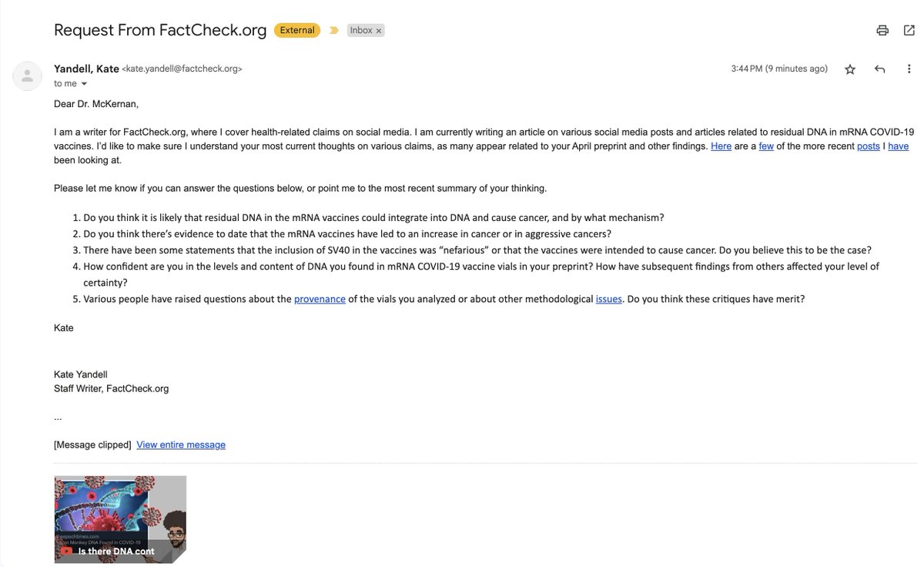Reply to Kate Yandell's email

(879, 69)
